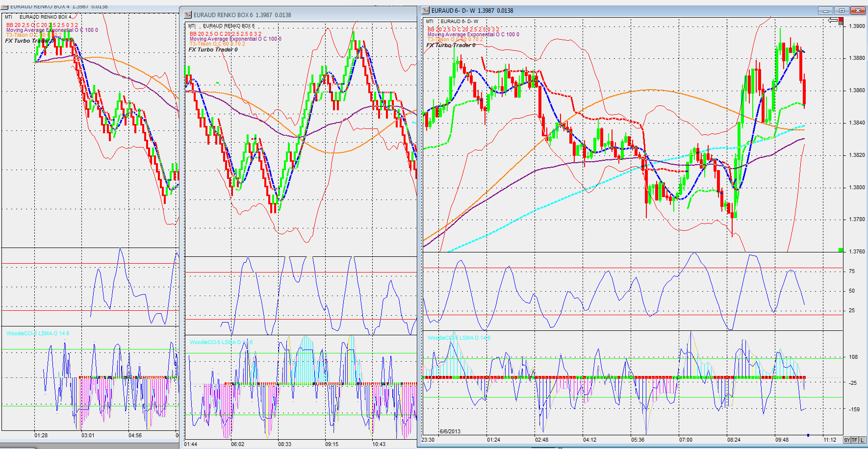Click the 1.3880 price axis label

[x=857, y=58]
